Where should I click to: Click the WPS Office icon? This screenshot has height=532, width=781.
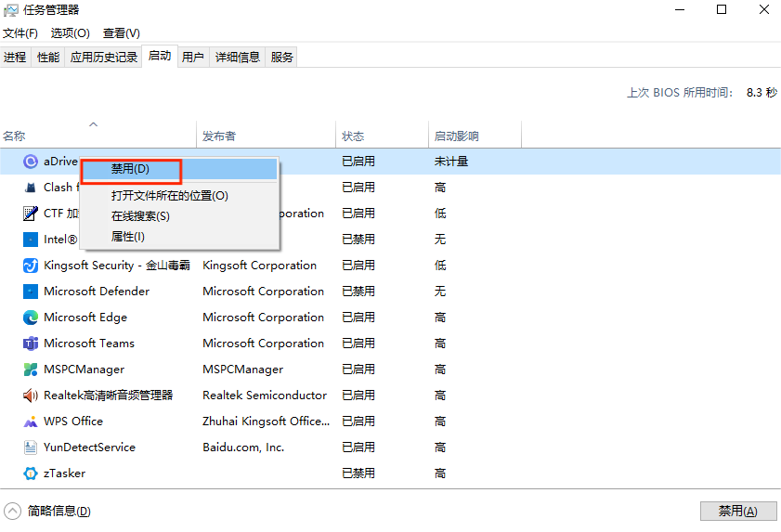[31, 422]
